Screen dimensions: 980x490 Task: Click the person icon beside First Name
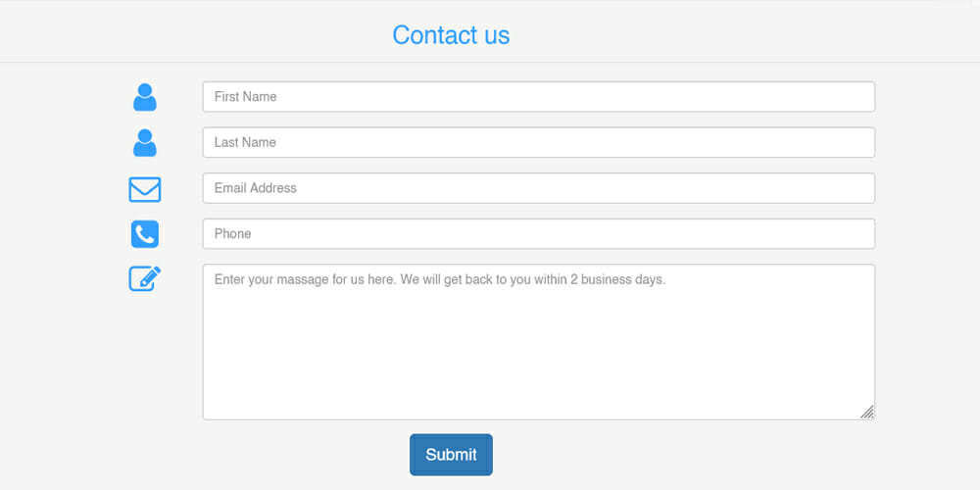[145, 97]
